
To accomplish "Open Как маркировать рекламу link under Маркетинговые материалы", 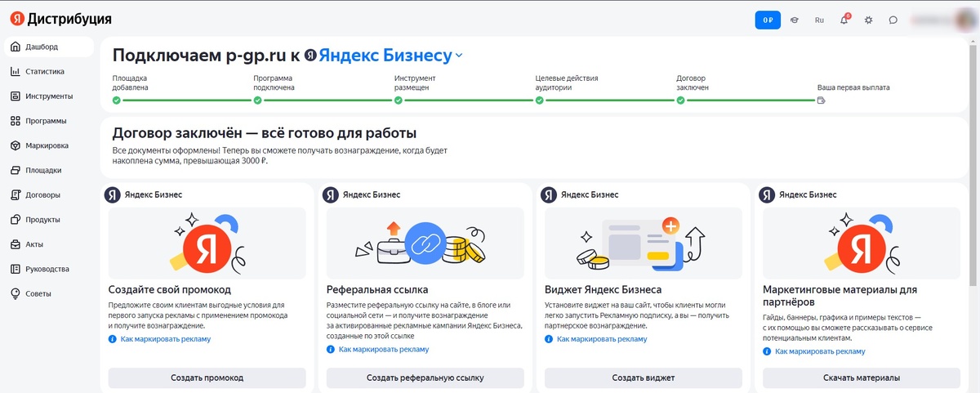I will coord(819,351).
